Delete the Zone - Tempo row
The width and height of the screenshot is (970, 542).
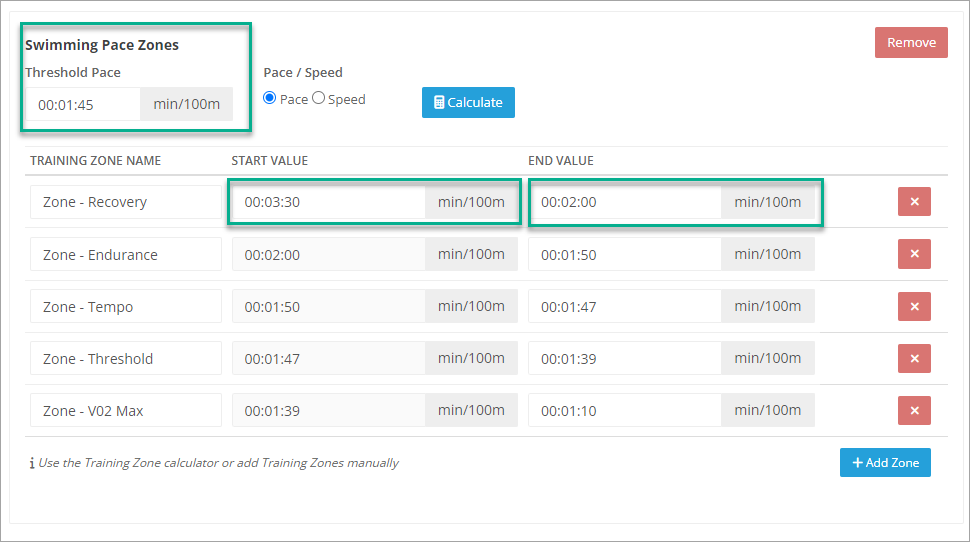point(914,306)
